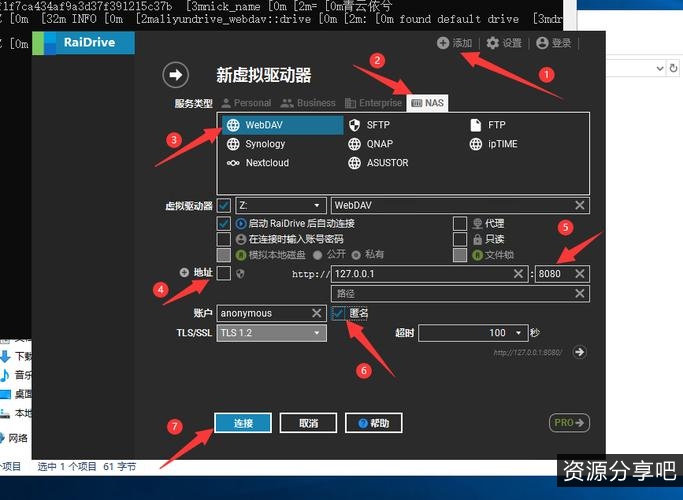Viewport: 683px width, 500px height.
Task: Choose Synology service
Action: (256, 144)
